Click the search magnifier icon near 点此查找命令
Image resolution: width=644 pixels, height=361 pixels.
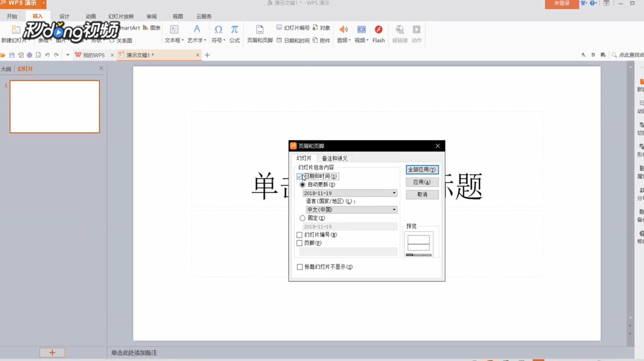tap(614, 55)
